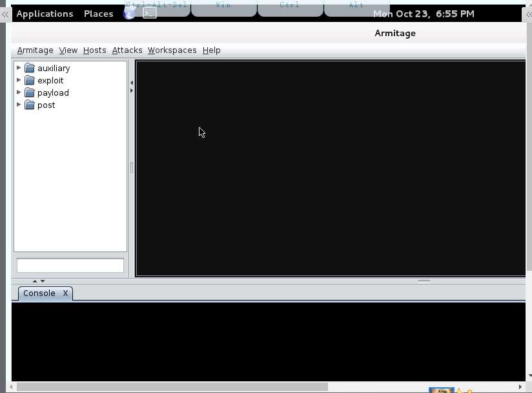This screenshot has height=393, width=532.
Task: Launch the terminal icon in top panel
Action: [150, 13]
